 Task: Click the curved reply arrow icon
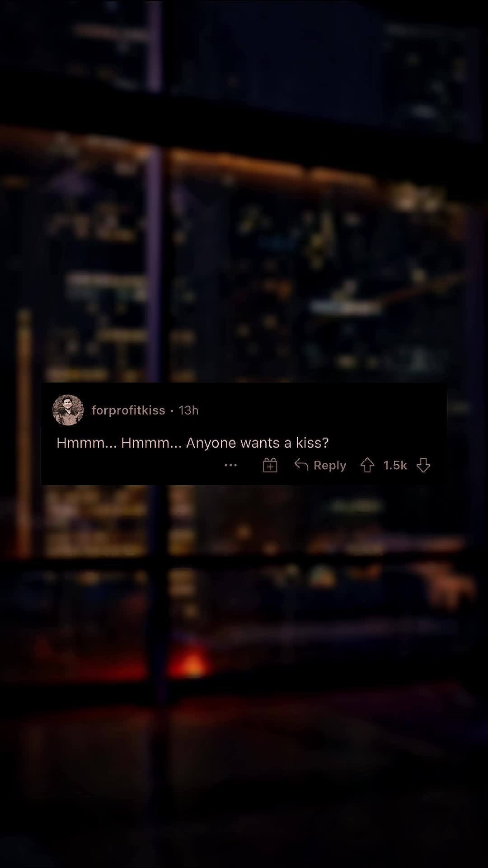click(x=301, y=464)
